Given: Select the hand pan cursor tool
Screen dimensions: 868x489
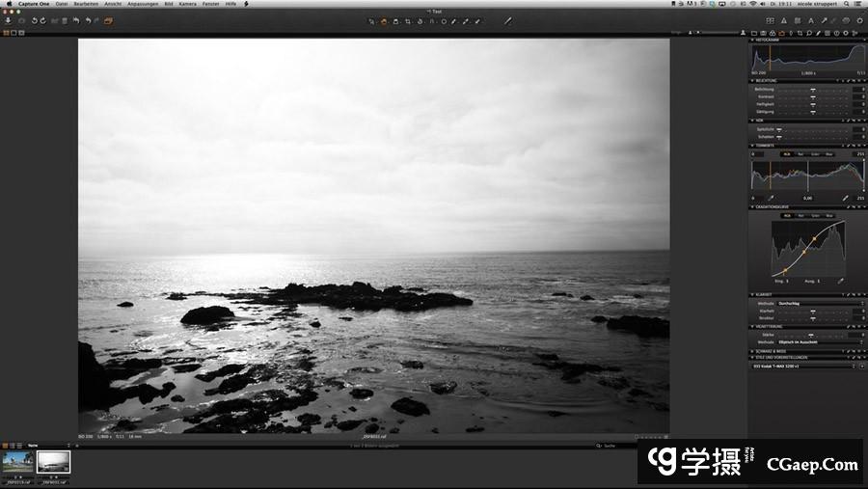Looking at the screenshot, I should pyautogui.click(x=384, y=20).
